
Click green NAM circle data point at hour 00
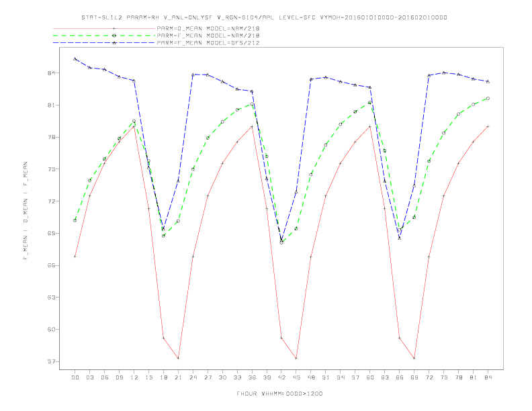[75, 220]
